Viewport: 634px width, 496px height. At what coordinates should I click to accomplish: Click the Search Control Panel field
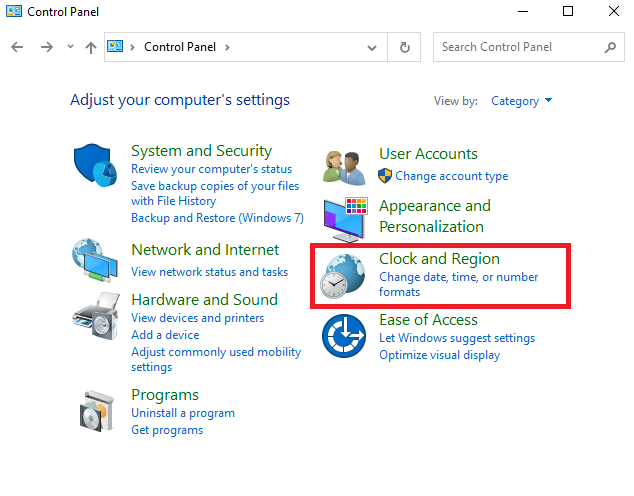520,47
